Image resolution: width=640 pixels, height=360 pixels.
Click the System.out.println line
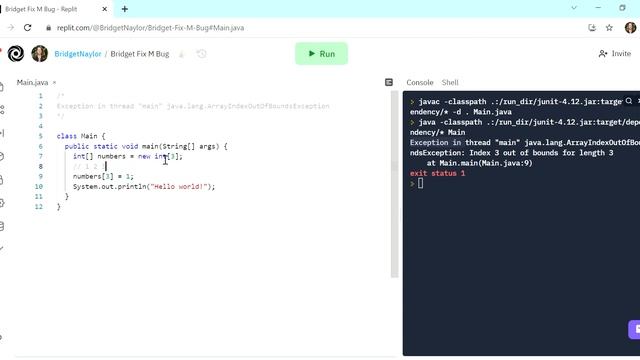144,187
